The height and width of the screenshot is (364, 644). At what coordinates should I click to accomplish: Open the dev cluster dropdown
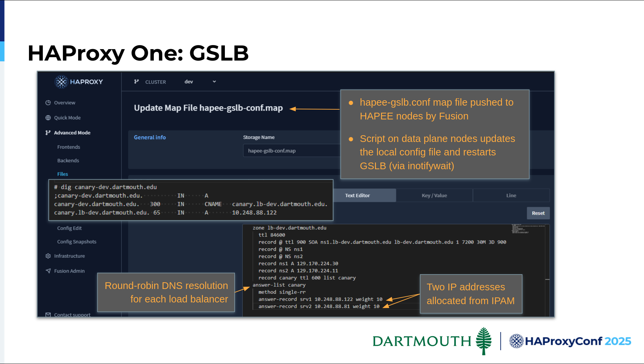(200, 82)
